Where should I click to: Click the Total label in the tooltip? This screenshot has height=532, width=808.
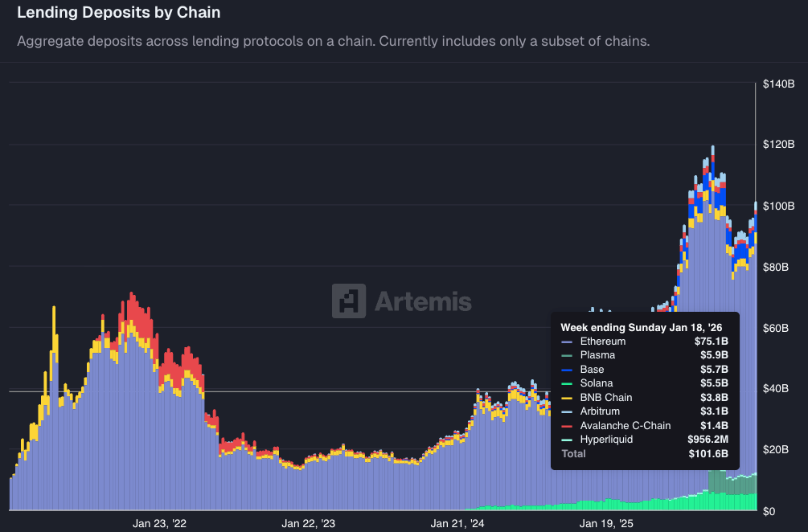(x=573, y=454)
